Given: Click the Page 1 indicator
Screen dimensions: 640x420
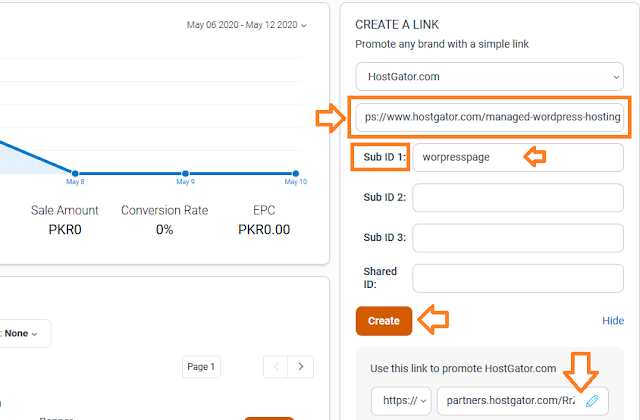Looking at the screenshot, I should 201,367.
